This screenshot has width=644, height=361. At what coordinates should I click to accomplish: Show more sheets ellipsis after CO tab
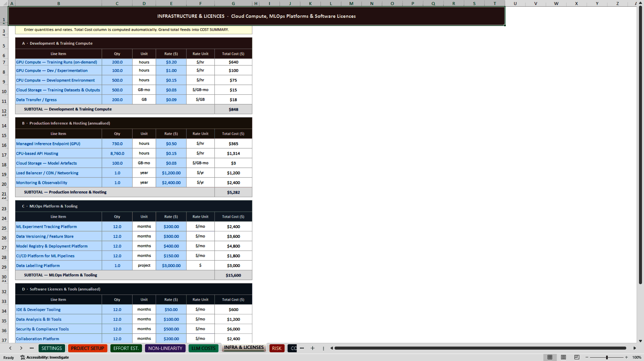pos(302,348)
